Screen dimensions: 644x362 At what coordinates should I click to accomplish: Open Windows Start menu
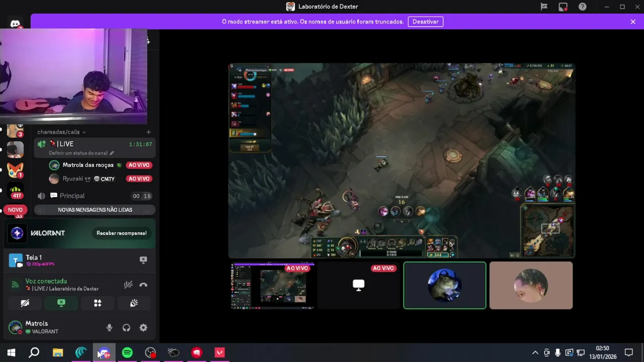(x=11, y=352)
